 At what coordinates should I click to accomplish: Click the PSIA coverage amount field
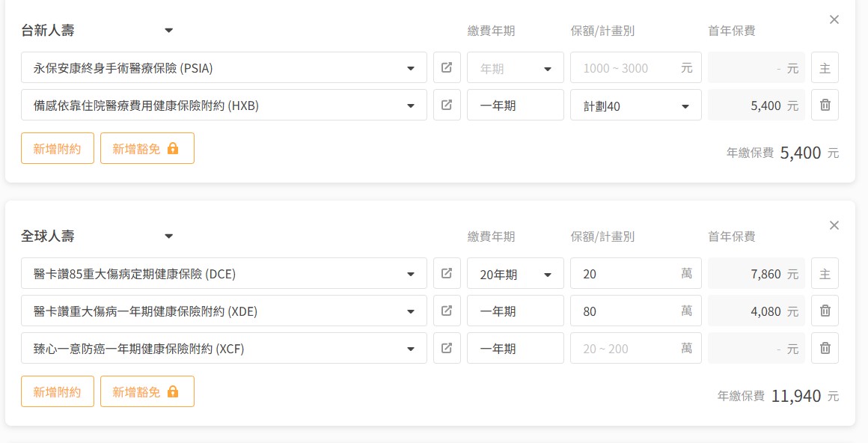(x=626, y=67)
